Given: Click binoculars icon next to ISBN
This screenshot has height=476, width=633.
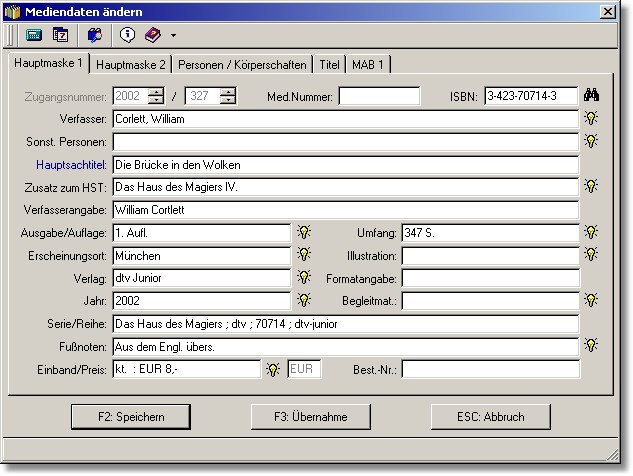Looking at the screenshot, I should 592,96.
